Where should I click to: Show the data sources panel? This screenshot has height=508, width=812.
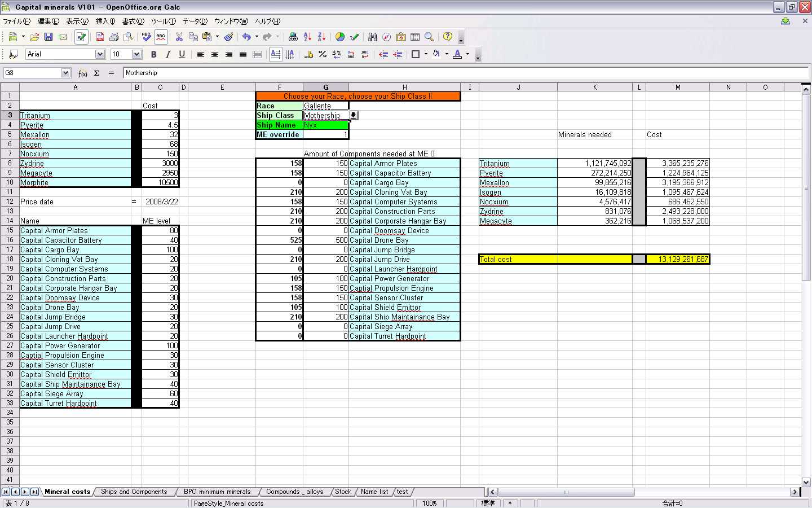tap(415, 37)
